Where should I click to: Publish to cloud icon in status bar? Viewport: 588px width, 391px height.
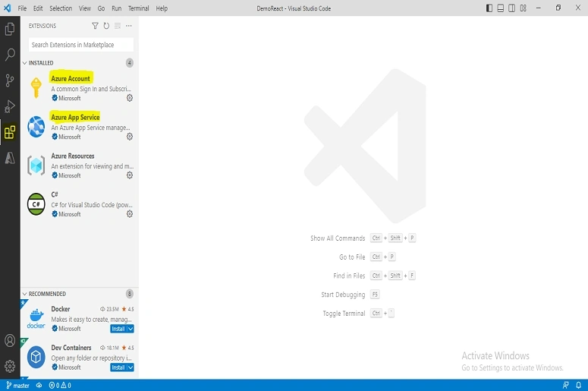pyautogui.click(x=39, y=386)
